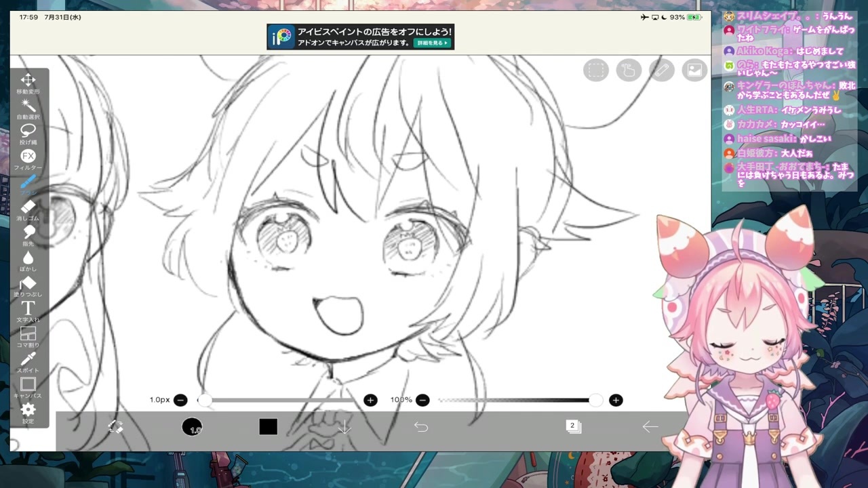868x488 pixels.
Task: Decrease brush thickness with minus button
Action: (x=180, y=401)
